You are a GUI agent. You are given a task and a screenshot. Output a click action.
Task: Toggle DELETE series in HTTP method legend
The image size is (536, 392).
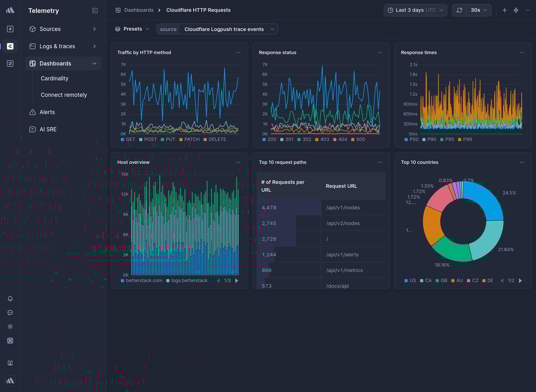click(x=215, y=139)
